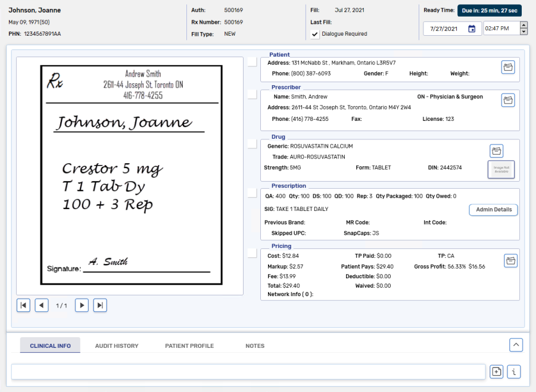Click the drug image thumbnail
536x392 pixels.
point(501,170)
